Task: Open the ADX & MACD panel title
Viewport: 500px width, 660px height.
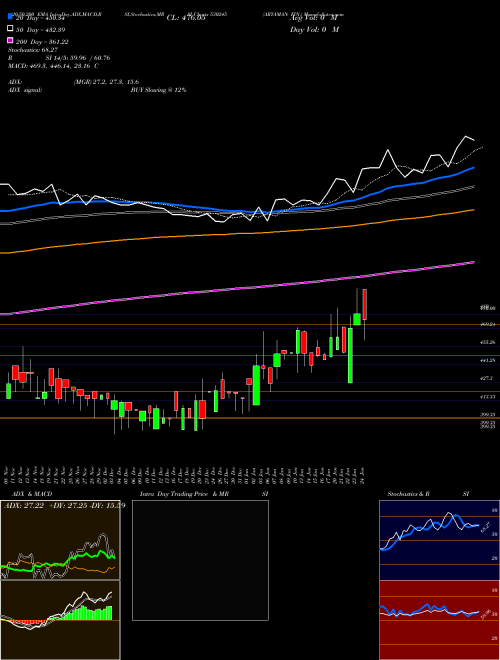Action: click(x=32, y=494)
